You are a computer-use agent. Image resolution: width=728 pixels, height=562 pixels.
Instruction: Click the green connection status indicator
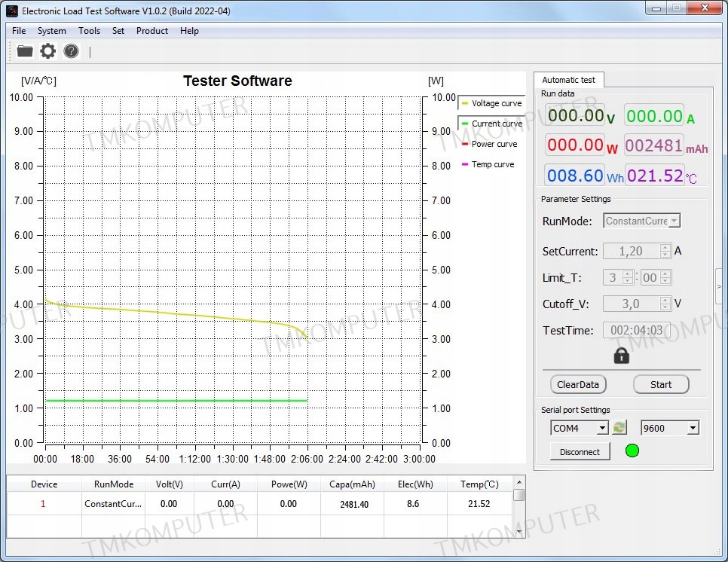coord(632,451)
